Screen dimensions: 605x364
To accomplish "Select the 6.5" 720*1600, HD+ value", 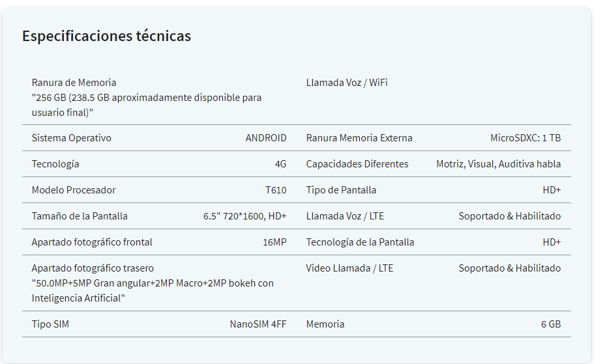I will point(245,216).
